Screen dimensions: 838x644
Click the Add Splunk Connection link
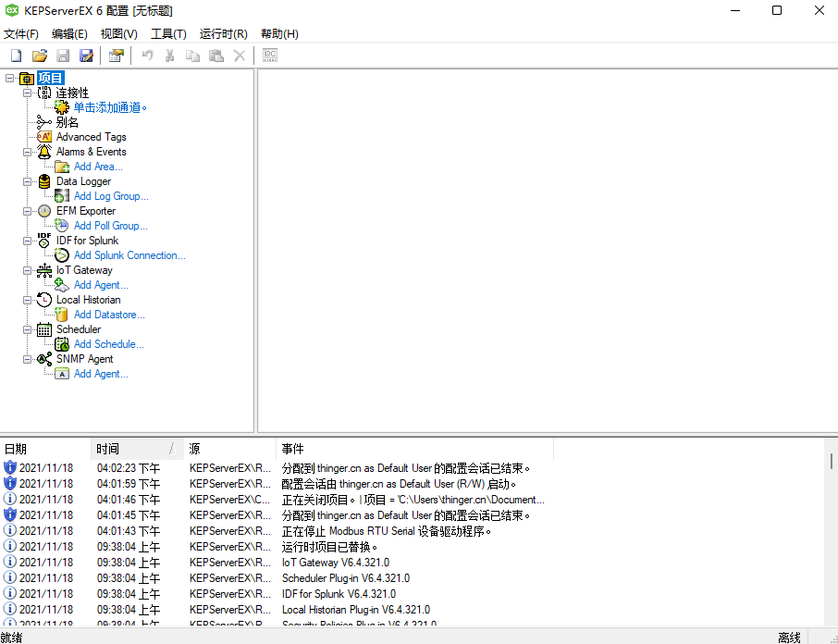[x=129, y=255]
